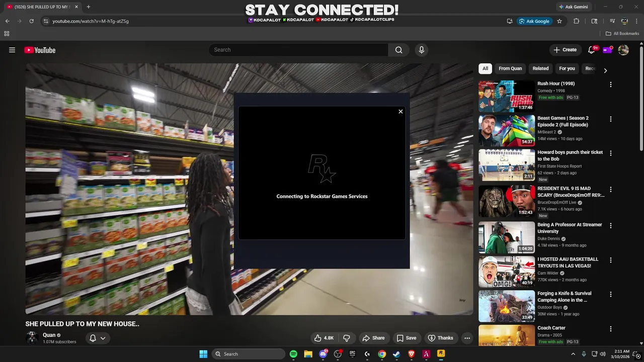Click the YouTube search input field
The width and height of the screenshot is (644, 362).
point(298,50)
